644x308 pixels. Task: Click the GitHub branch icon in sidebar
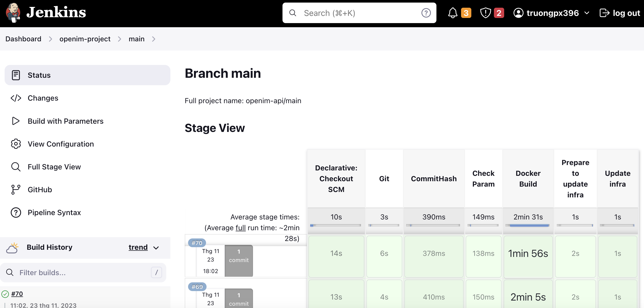(x=16, y=190)
